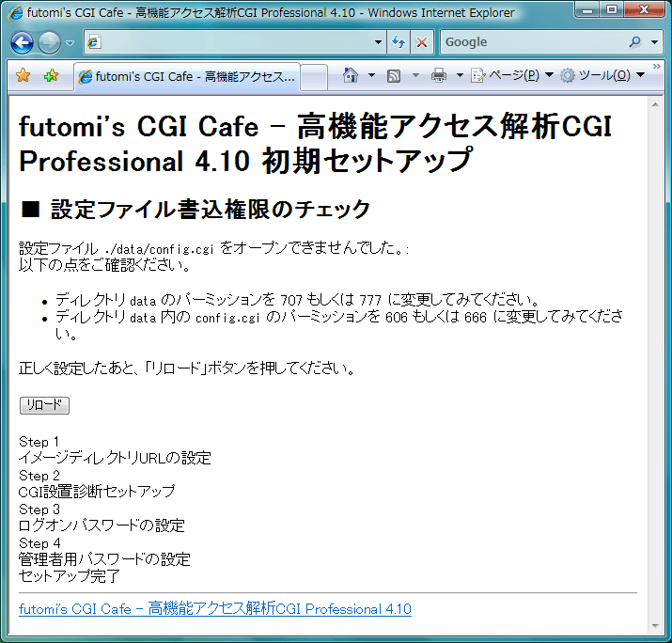The image size is (672, 643).
Task: Click 'CGI設置診断セットアップ' text
Action: pos(97,492)
